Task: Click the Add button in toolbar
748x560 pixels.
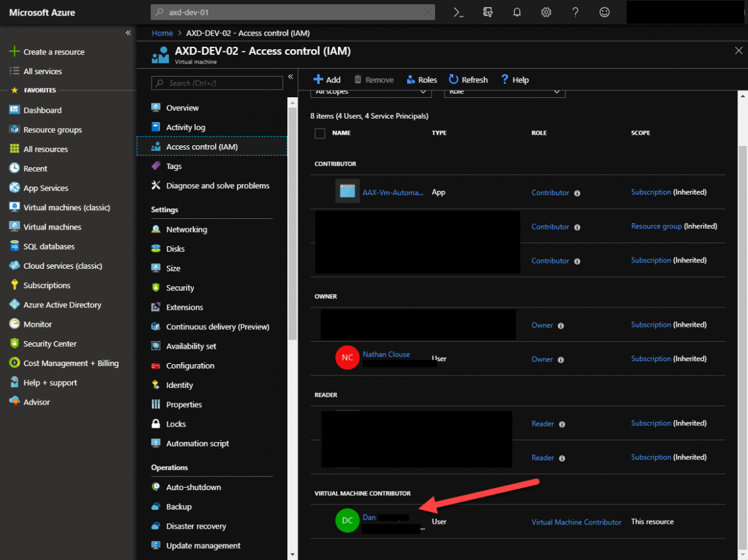Action: tap(327, 80)
